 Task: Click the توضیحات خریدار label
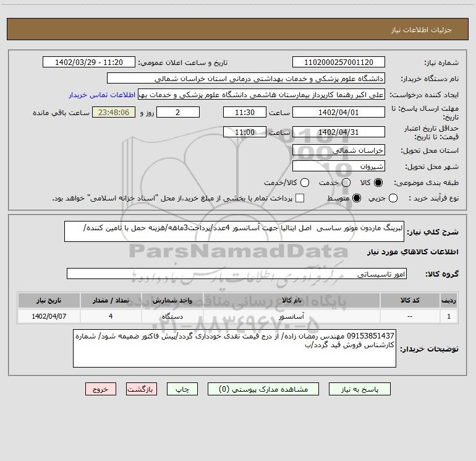click(429, 349)
